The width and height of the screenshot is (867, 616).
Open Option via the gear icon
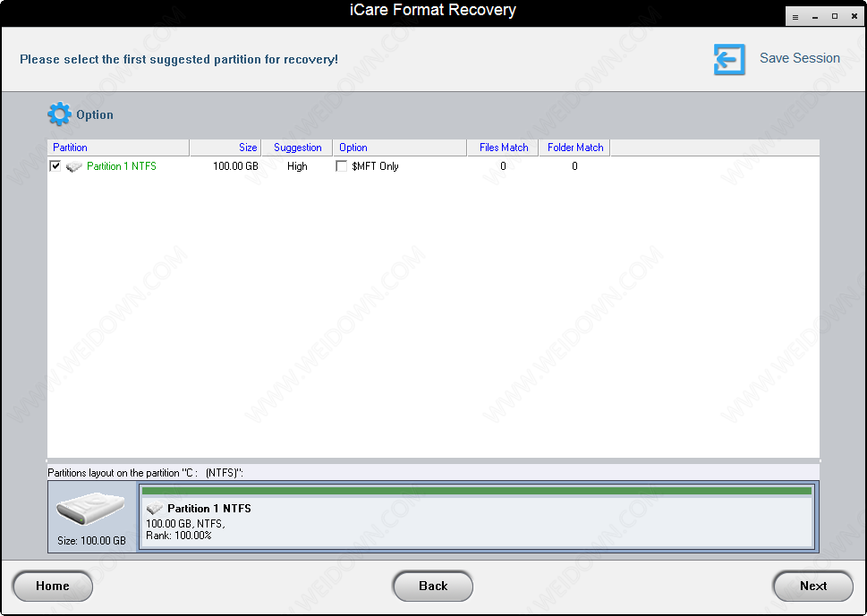(59, 114)
